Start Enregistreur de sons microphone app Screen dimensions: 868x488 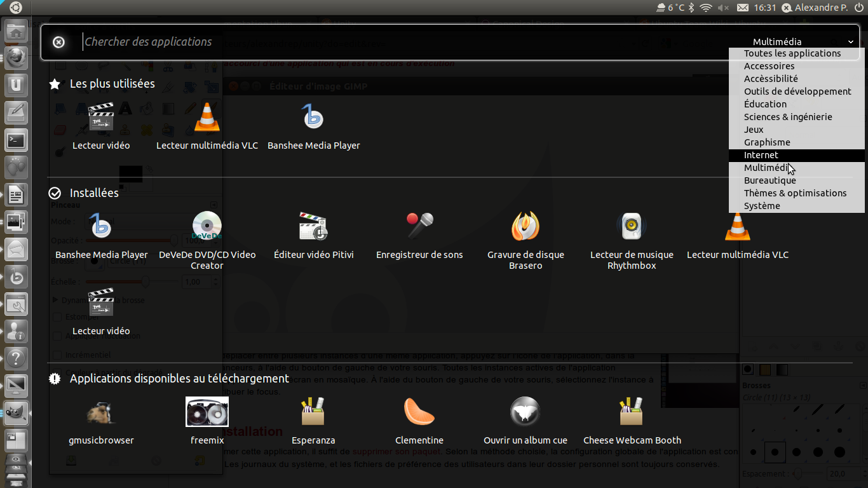pyautogui.click(x=419, y=227)
